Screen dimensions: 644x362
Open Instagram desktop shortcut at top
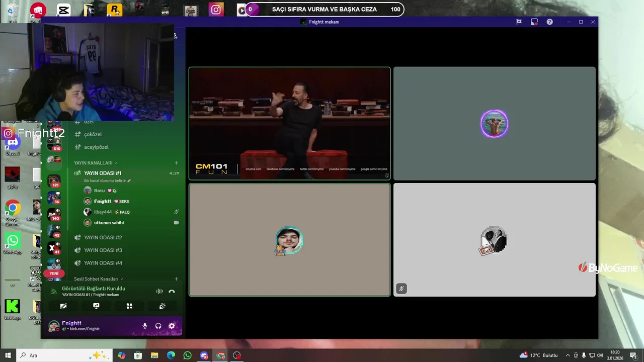tap(216, 10)
